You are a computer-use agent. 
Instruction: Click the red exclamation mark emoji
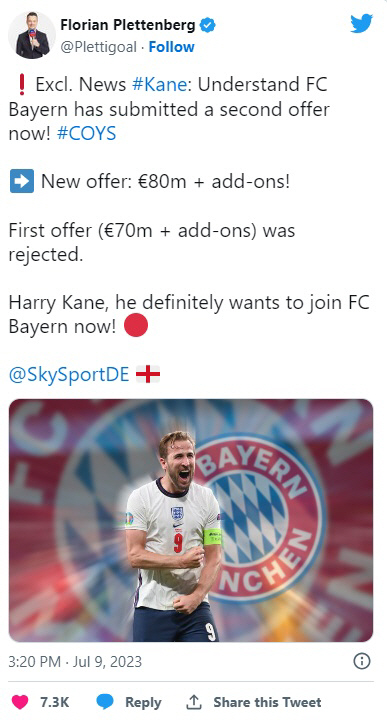point(21,84)
